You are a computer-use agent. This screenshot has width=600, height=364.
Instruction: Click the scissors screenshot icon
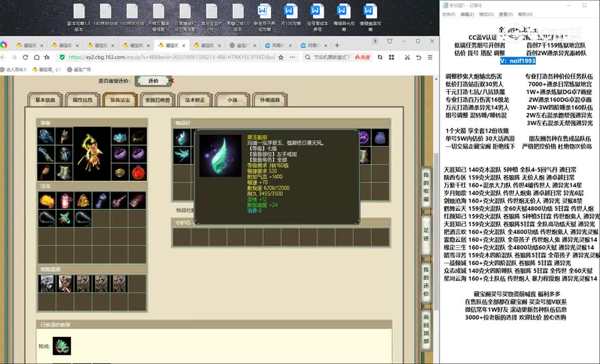407,57
